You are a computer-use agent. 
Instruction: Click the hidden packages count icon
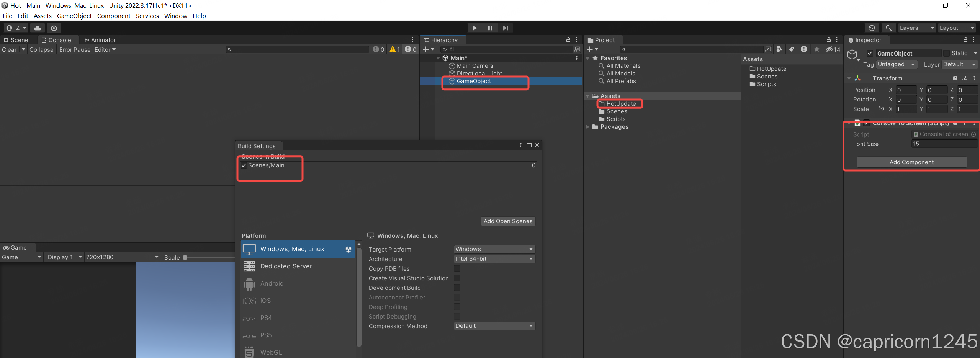point(833,49)
